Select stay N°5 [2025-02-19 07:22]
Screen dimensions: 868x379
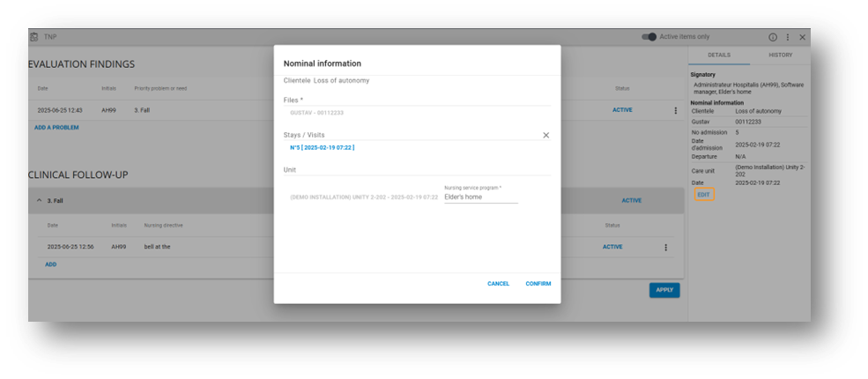pyautogui.click(x=322, y=147)
